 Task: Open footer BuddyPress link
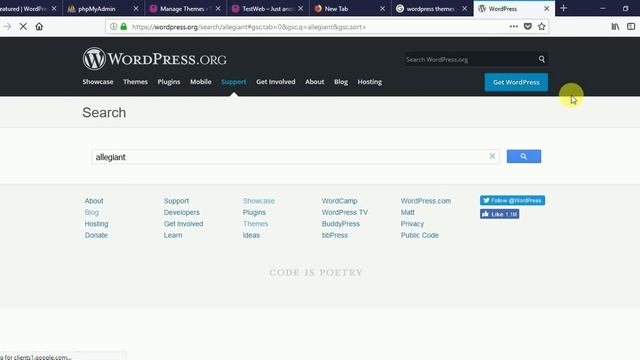(x=341, y=224)
